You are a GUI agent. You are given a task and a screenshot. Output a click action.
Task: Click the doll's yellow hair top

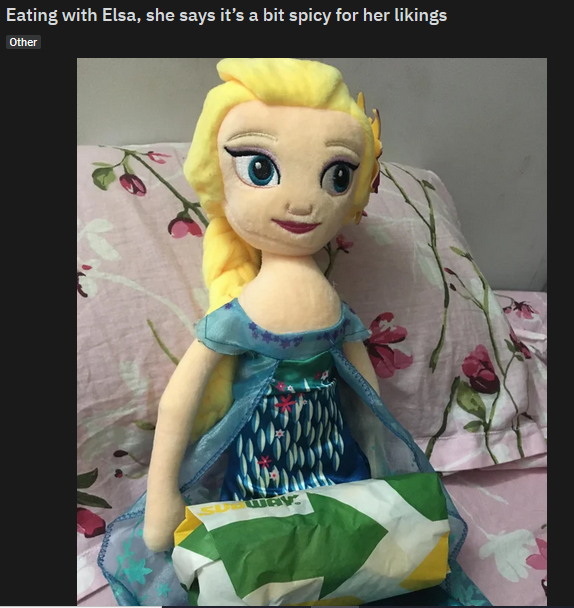pos(279,85)
